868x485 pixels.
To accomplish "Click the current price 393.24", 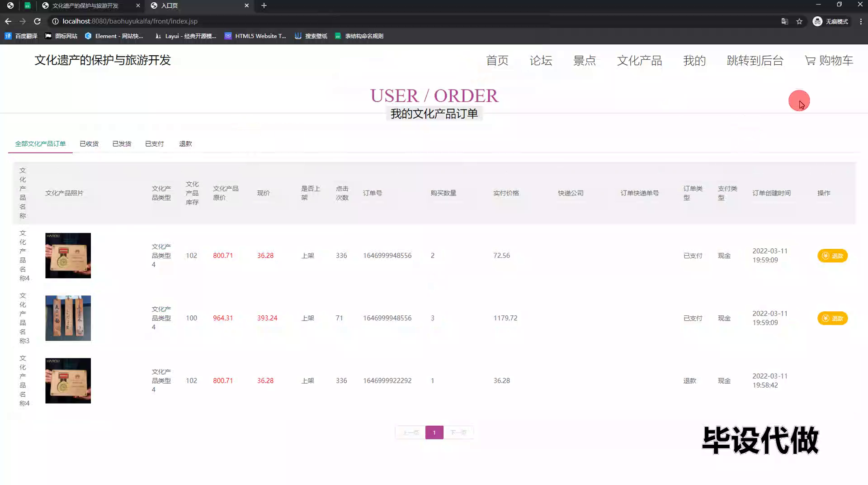I will pyautogui.click(x=267, y=318).
